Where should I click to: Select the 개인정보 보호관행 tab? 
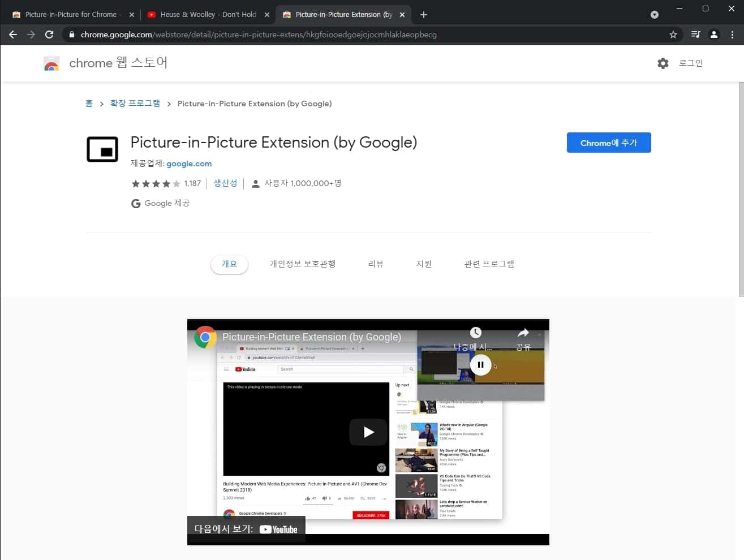click(302, 264)
